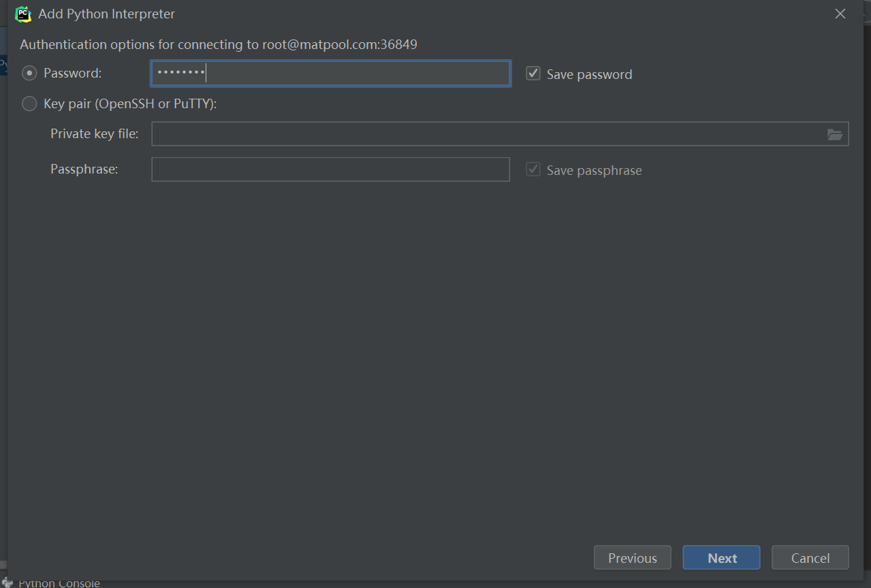Select the Password authentication option
Screen dimensions: 871x588
[x=29, y=73]
